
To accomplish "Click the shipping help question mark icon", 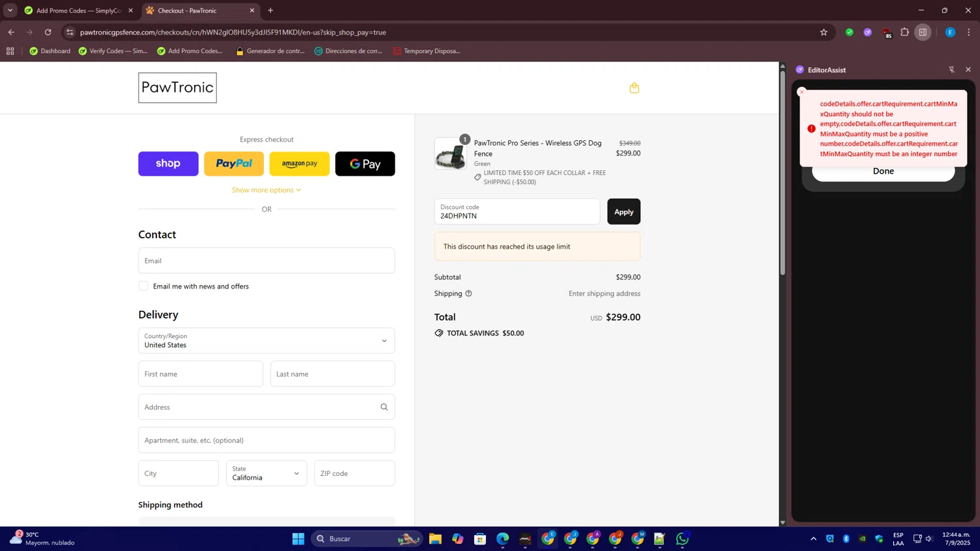I will click(x=468, y=294).
